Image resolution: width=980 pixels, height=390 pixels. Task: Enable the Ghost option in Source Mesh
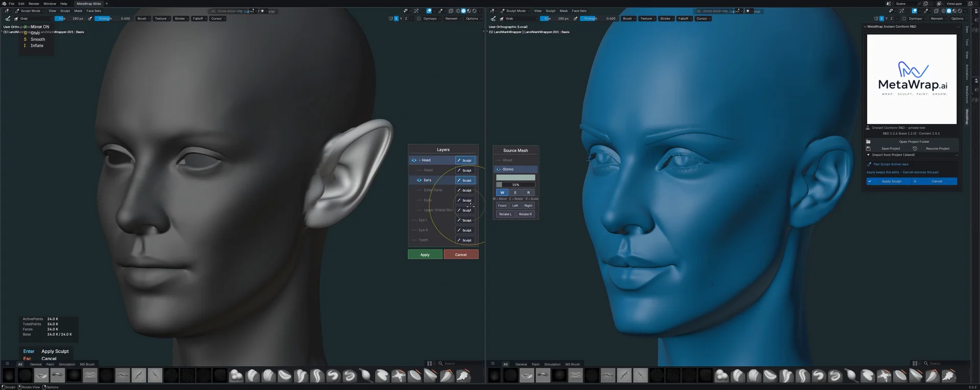(x=515, y=160)
